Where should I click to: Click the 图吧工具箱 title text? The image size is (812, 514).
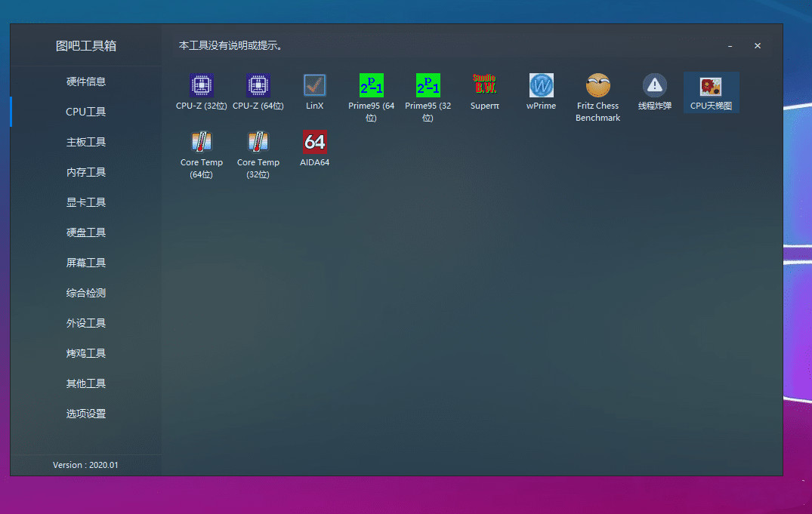(x=86, y=45)
